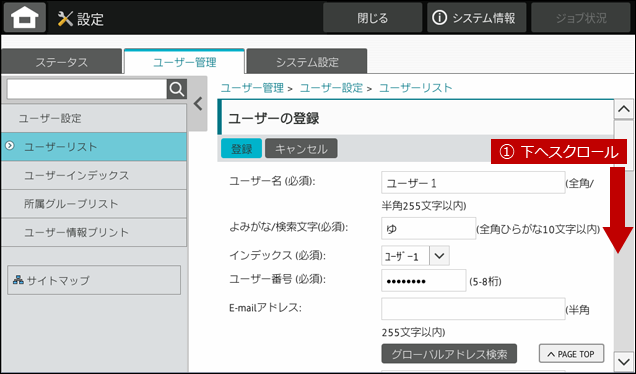The width and height of the screenshot is (636, 374).
Task: Open システム情報 from the top bar
Action: (476, 18)
